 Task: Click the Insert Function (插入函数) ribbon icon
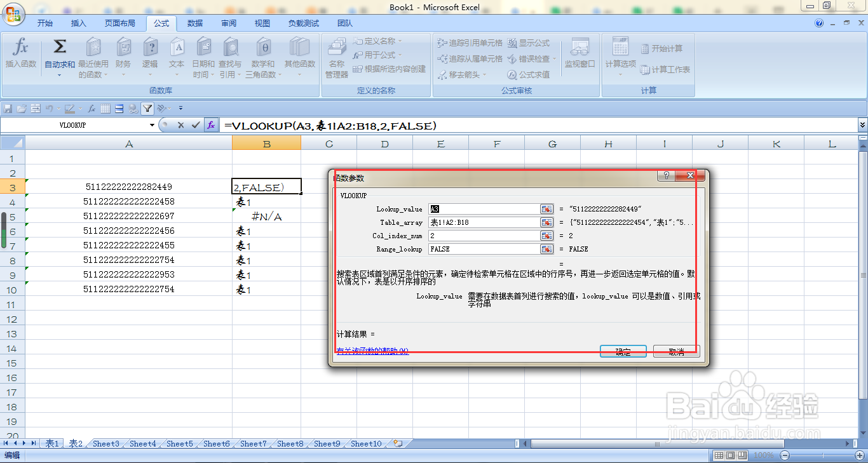click(x=21, y=53)
